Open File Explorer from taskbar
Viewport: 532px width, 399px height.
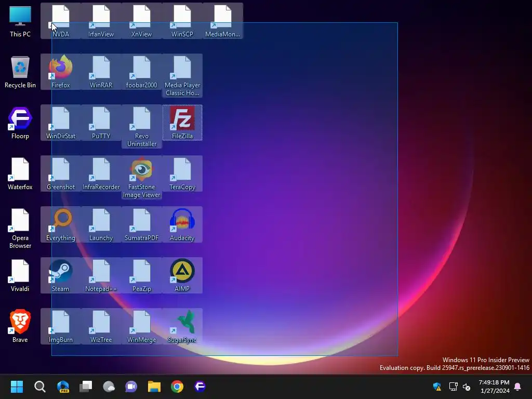[154, 387]
